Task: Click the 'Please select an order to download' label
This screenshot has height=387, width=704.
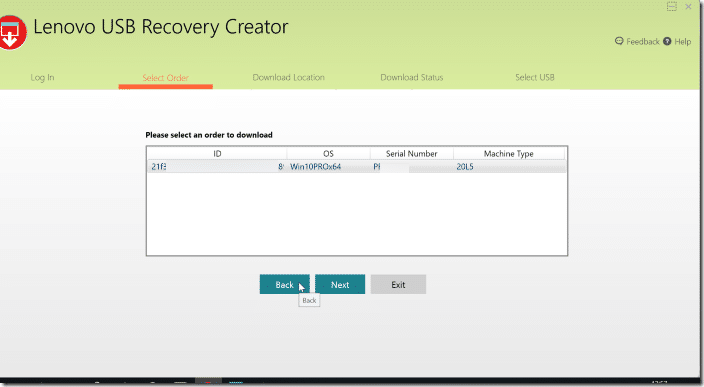Action: point(209,135)
